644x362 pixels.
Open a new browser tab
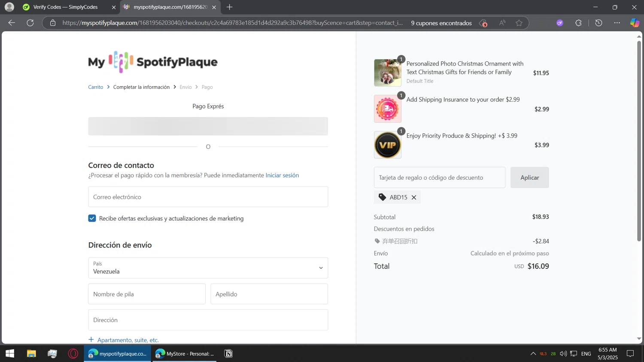[230, 7]
